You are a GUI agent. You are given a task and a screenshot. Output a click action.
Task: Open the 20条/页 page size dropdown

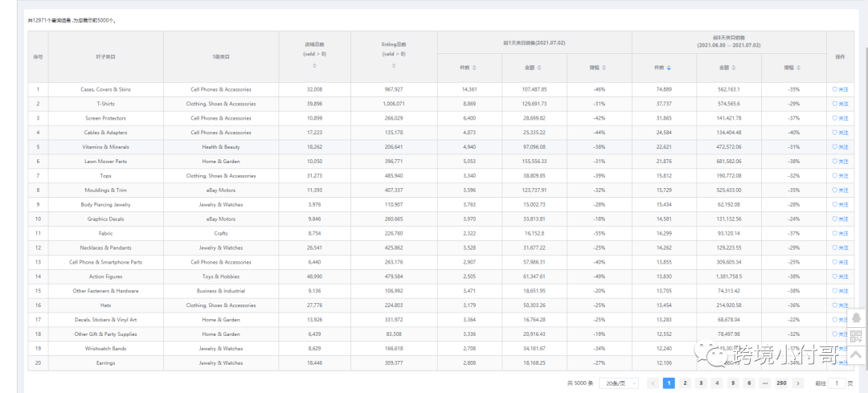click(x=619, y=383)
